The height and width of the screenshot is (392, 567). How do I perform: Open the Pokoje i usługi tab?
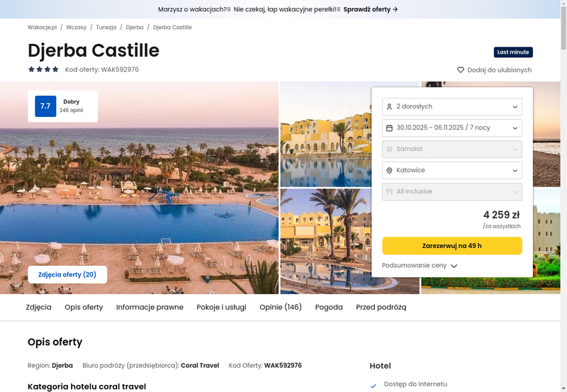tap(221, 307)
